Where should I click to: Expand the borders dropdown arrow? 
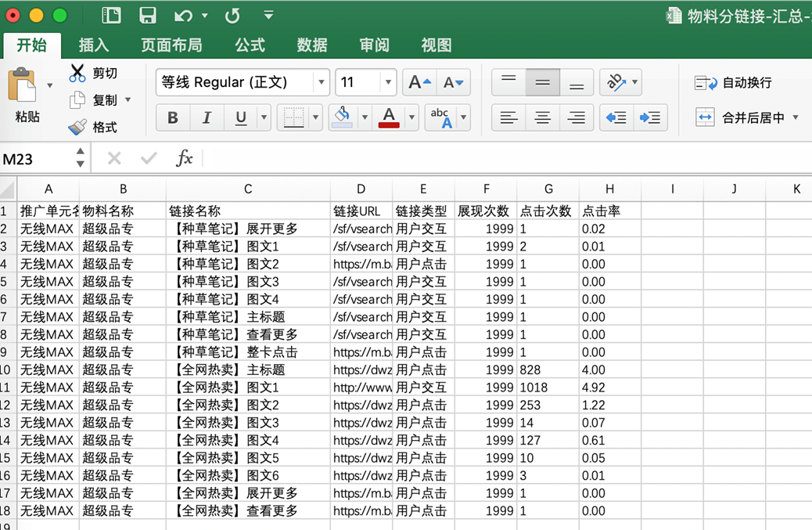click(x=316, y=117)
